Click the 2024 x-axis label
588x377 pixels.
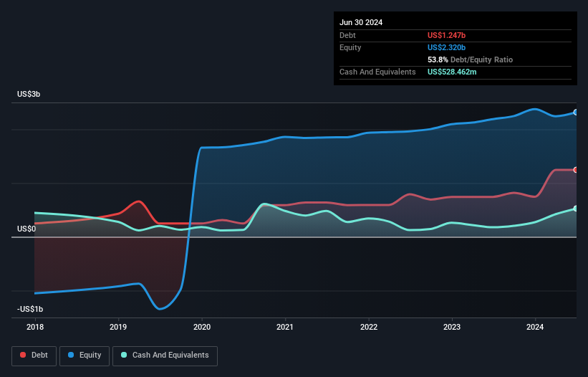coord(535,327)
